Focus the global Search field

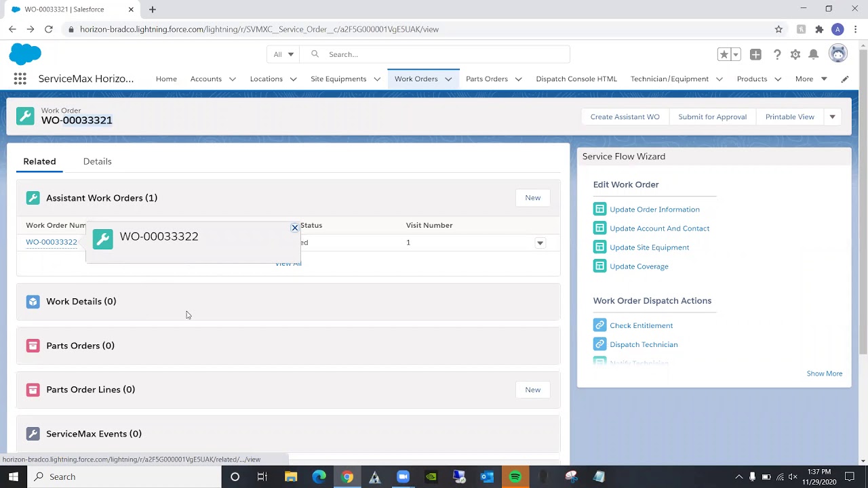pyautogui.click(x=434, y=54)
